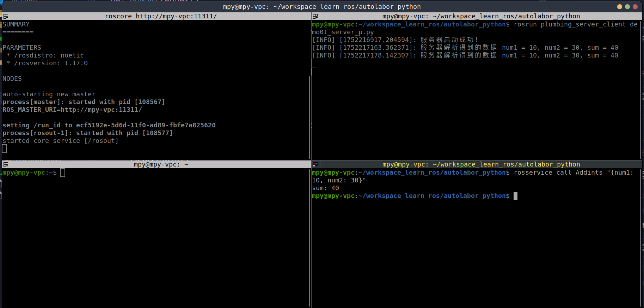Focus the empty prompt in the home terminal

pyautogui.click(x=62, y=173)
